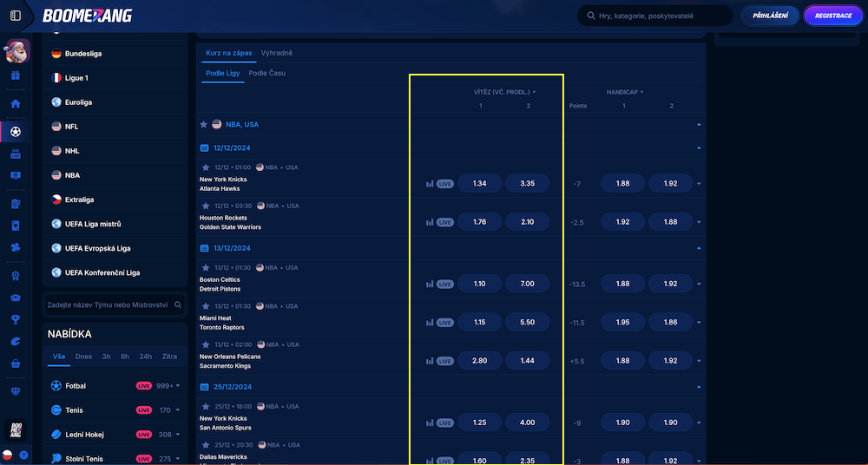Toggle favorite star for Houston Rockets match

206,206
